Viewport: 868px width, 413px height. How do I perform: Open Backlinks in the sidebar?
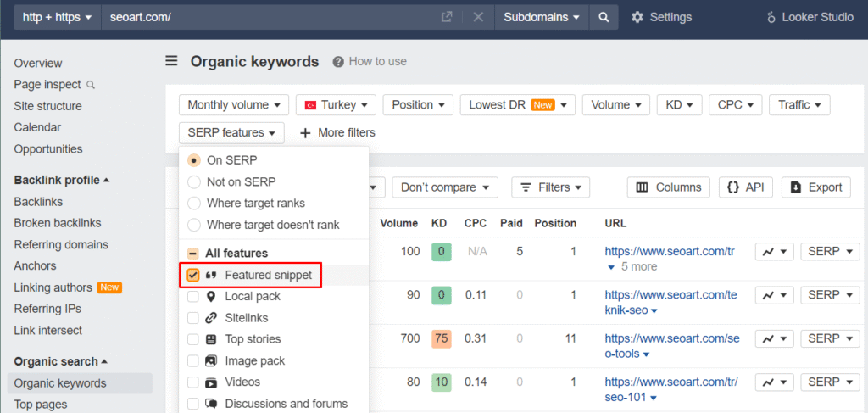click(38, 202)
